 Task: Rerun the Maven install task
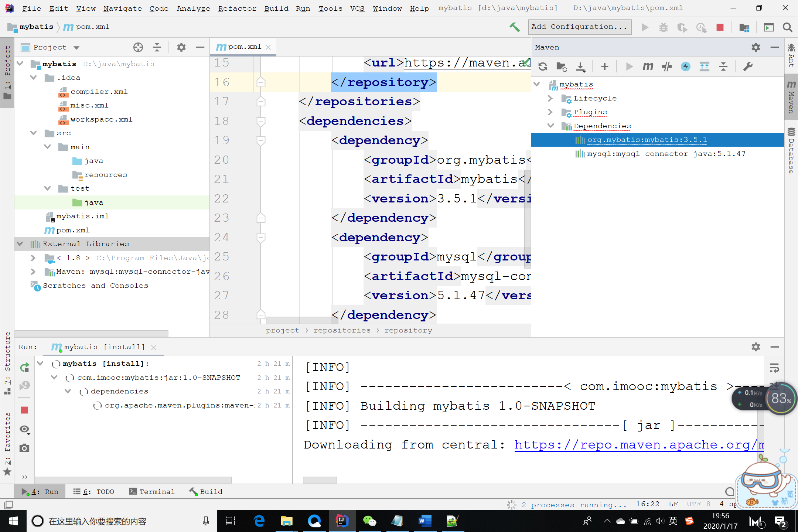[24, 367]
